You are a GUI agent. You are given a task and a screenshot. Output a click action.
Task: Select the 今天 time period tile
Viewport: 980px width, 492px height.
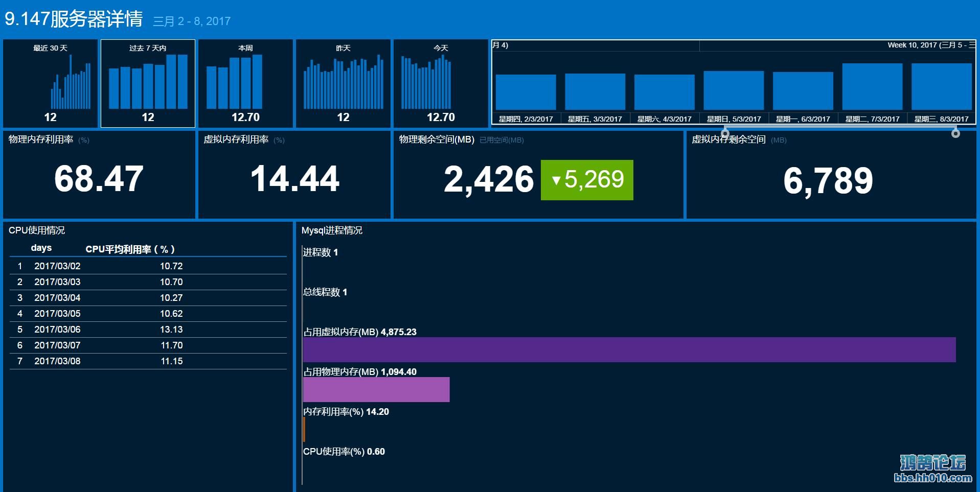(441, 83)
